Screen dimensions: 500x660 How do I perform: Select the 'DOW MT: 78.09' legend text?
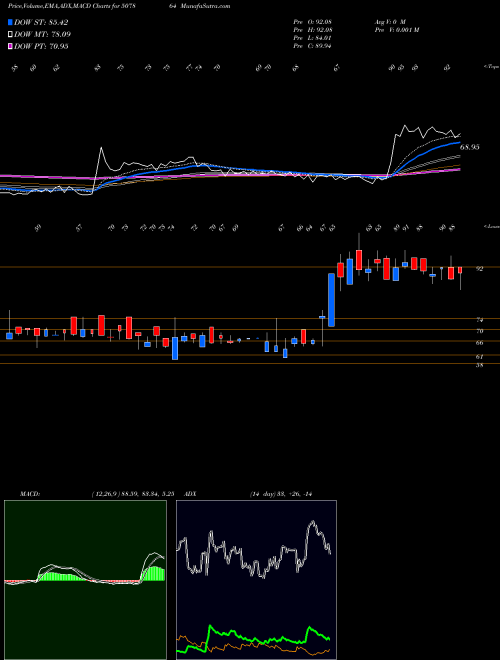42,35
